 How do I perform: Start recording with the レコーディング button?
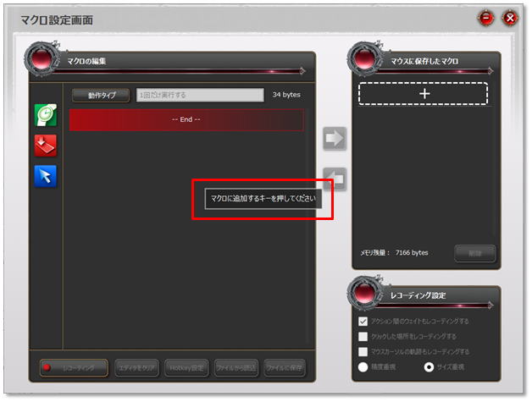tap(74, 367)
